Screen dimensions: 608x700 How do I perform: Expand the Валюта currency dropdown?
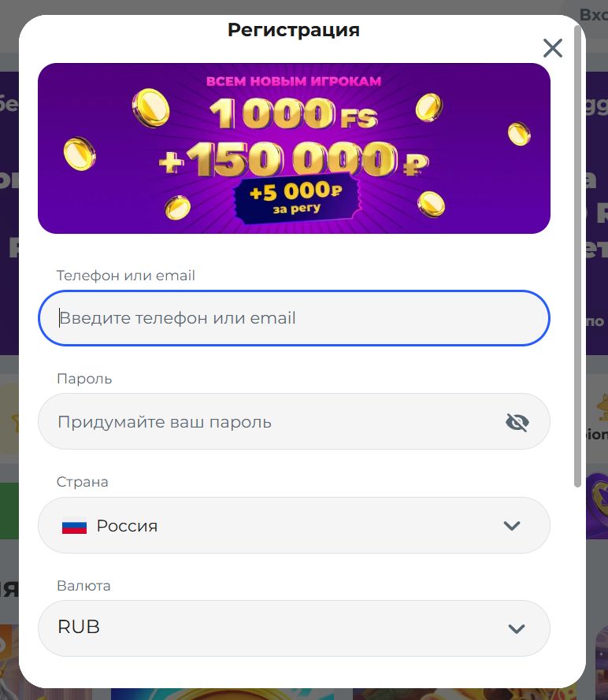[x=294, y=628]
